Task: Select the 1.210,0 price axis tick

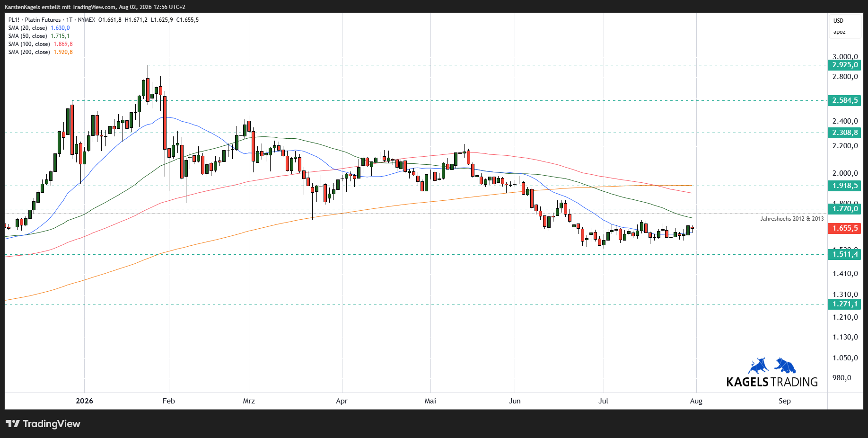Action: point(845,317)
